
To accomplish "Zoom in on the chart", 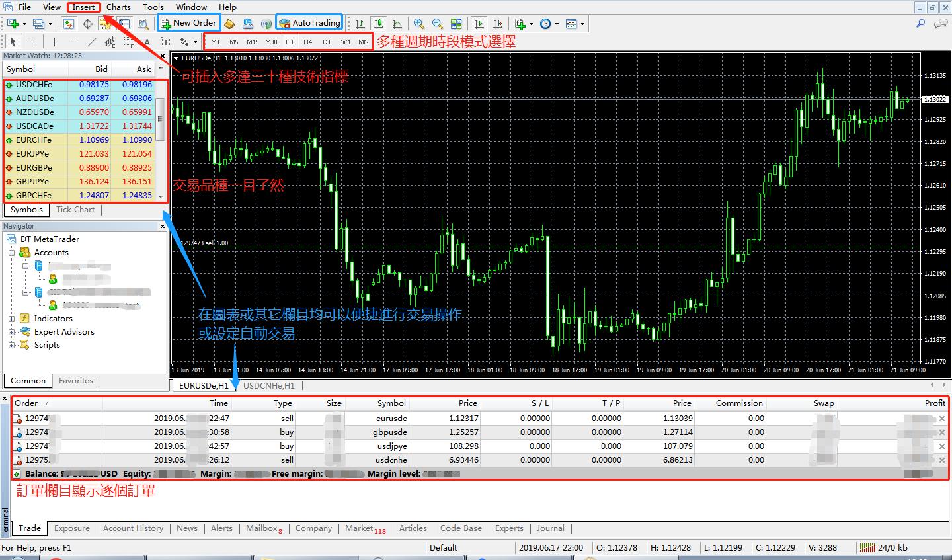I will pos(418,24).
